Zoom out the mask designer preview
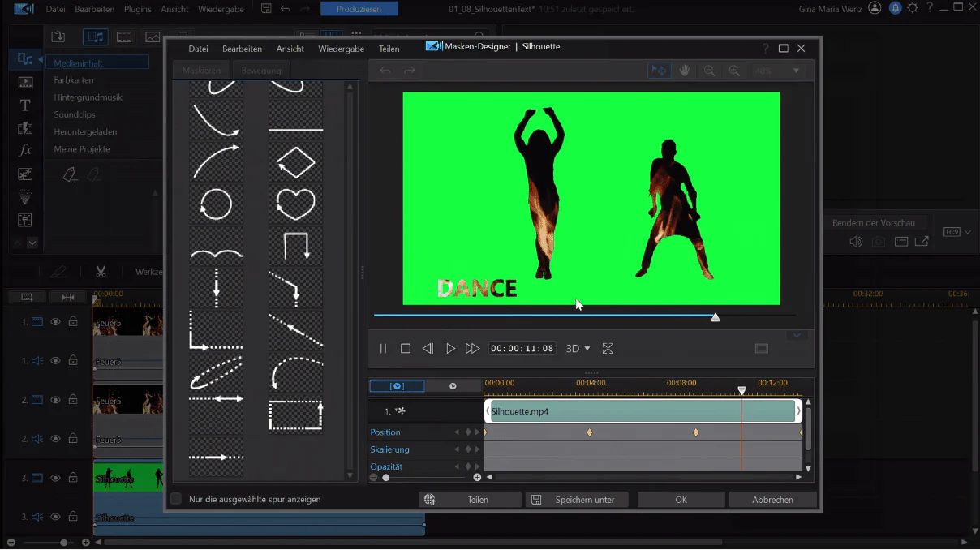Viewport: 980px width, 550px height. tap(709, 71)
